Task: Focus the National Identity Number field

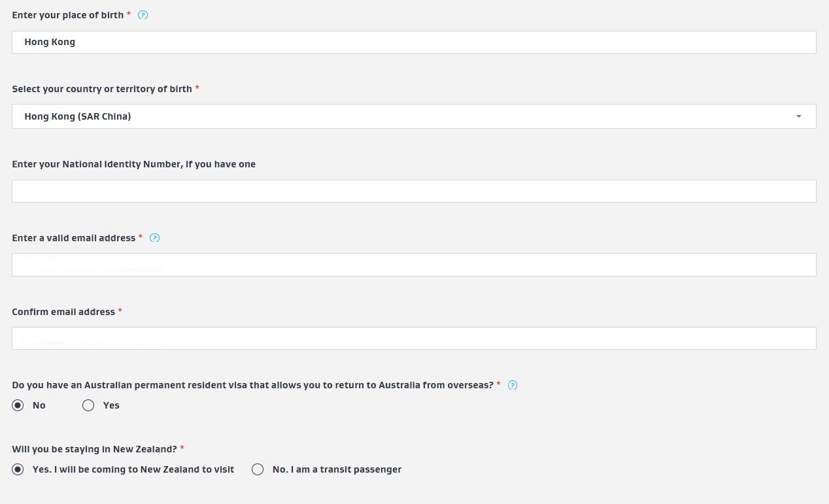Action: 413,191
